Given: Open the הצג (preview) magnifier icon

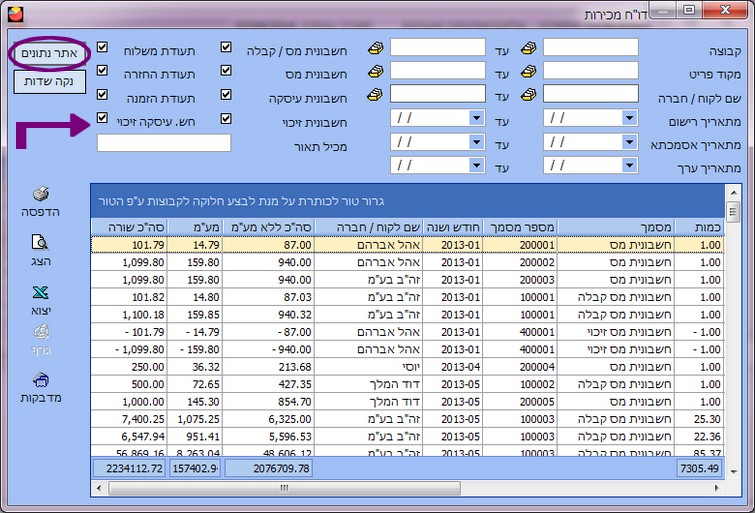Looking at the screenshot, I should click(41, 242).
